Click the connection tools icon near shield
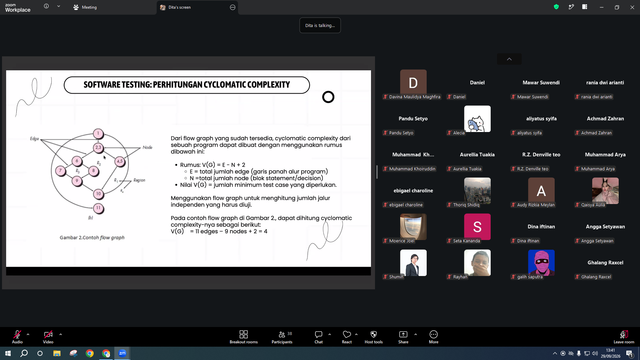This screenshot has width=640, height=360. click(571, 7)
